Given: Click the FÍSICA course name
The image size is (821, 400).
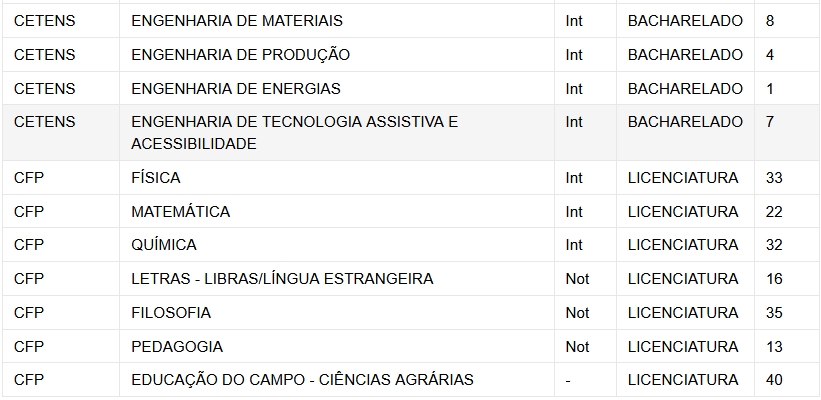Looking at the screenshot, I should click(156, 178).
